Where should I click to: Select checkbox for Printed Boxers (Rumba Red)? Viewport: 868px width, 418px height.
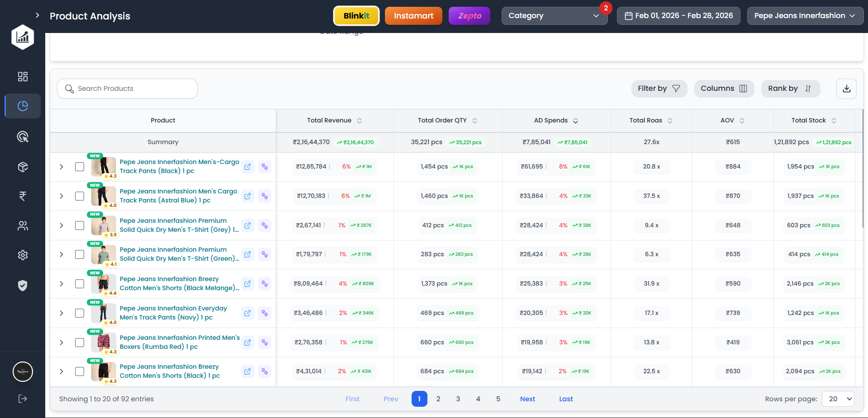(80, 343)
